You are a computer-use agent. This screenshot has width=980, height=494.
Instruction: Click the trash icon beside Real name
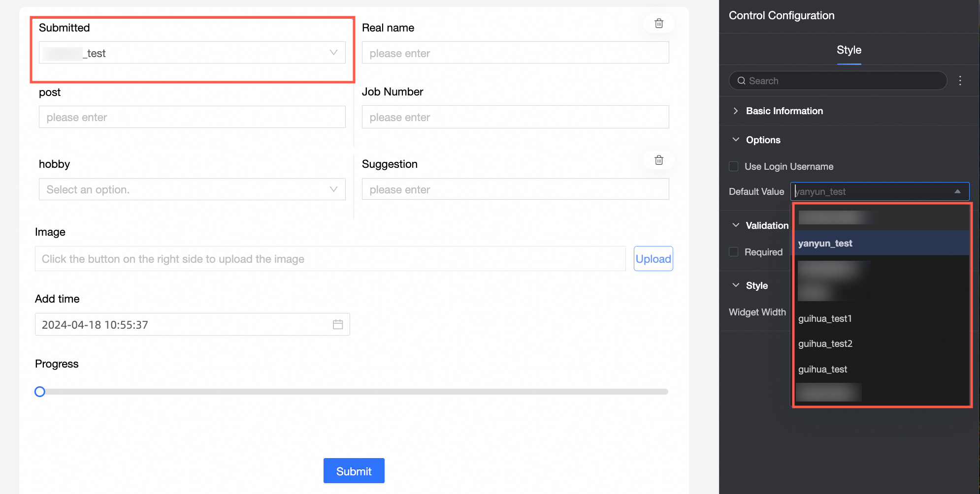pos(659,24)
